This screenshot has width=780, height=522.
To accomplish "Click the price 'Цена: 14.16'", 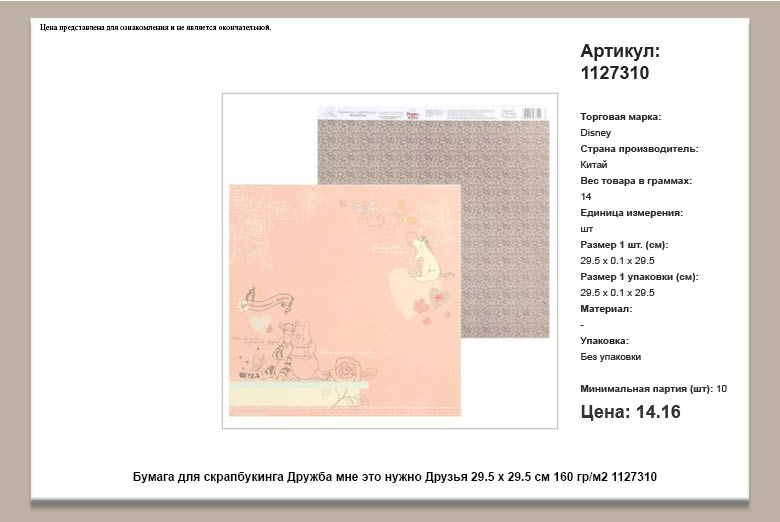I will 630,412.
